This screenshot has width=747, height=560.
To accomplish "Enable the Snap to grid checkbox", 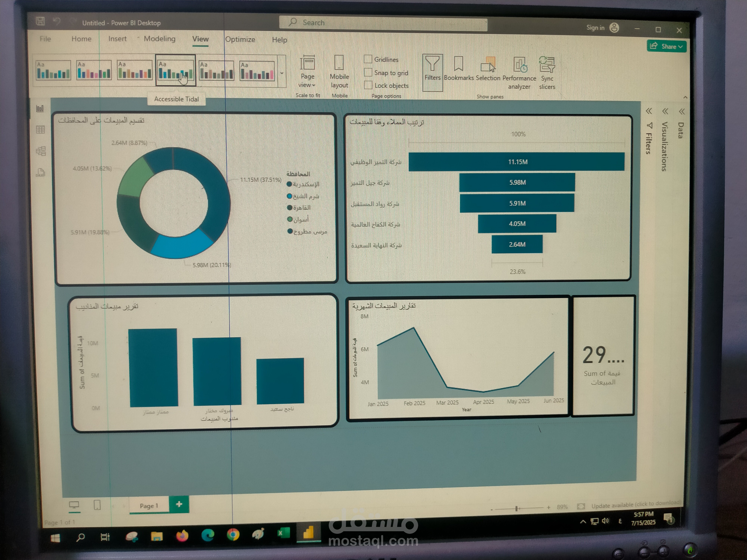I will click(x=368, y=72).
